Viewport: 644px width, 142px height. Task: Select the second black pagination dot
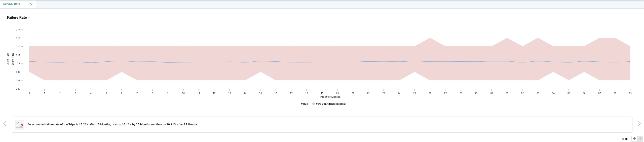[x=626, y=139]
